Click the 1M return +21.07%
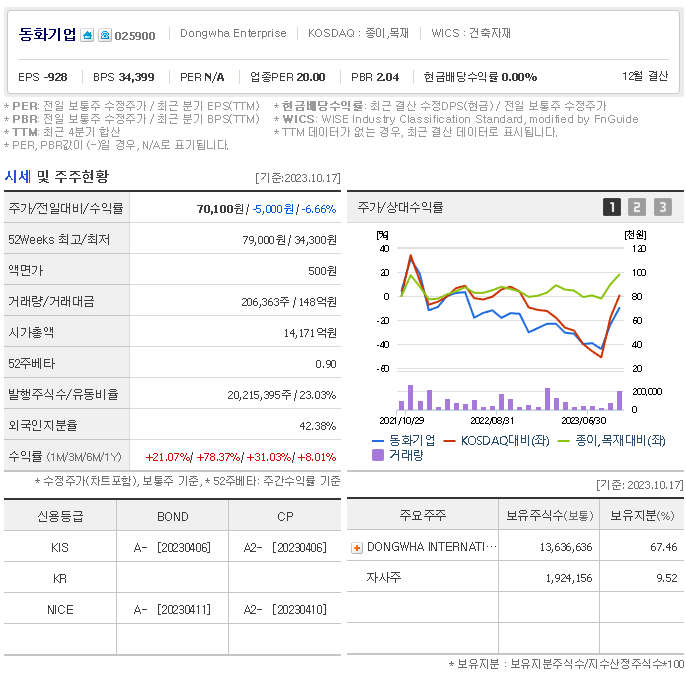The width and height of the screenshot is (686, 679). tap(168, 457)
